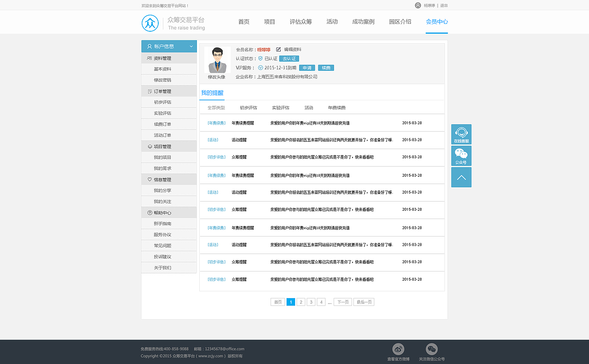The height and width of the screenshot is (364, 589).
Task: Click the back-to-top arrow button
Action: point(461,177)
